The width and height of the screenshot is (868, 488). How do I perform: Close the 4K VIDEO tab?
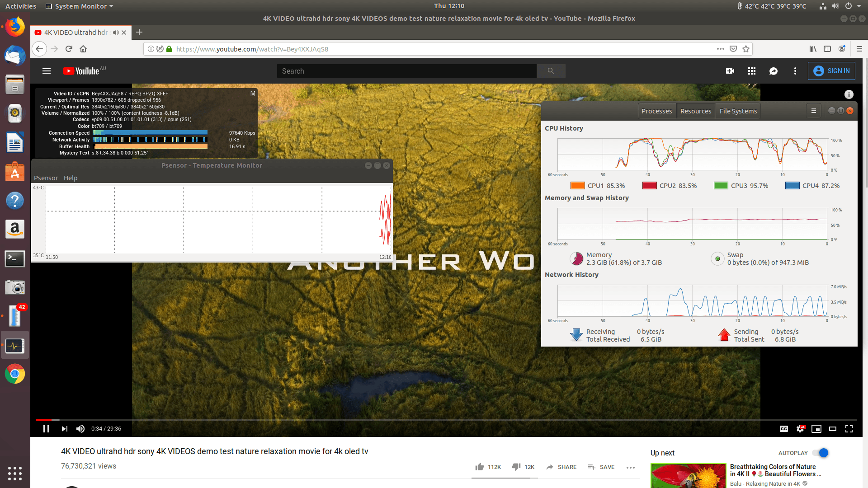click(124, 33)
